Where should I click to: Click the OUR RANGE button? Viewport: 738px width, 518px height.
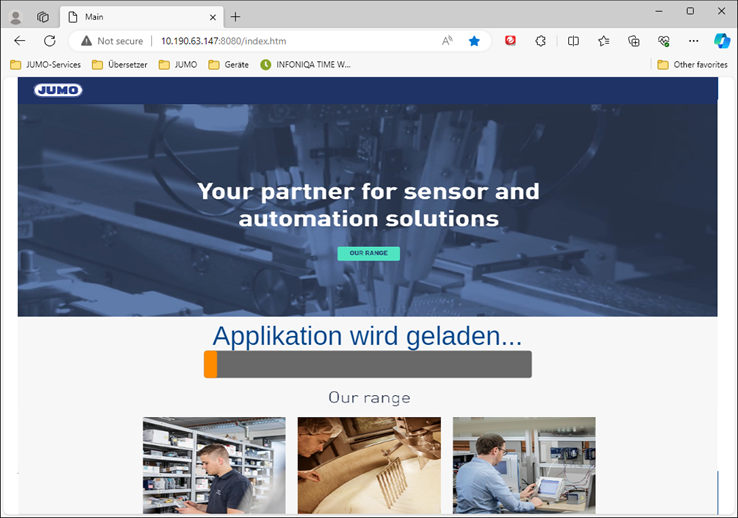pyautogui.click(x=368, y=253)
